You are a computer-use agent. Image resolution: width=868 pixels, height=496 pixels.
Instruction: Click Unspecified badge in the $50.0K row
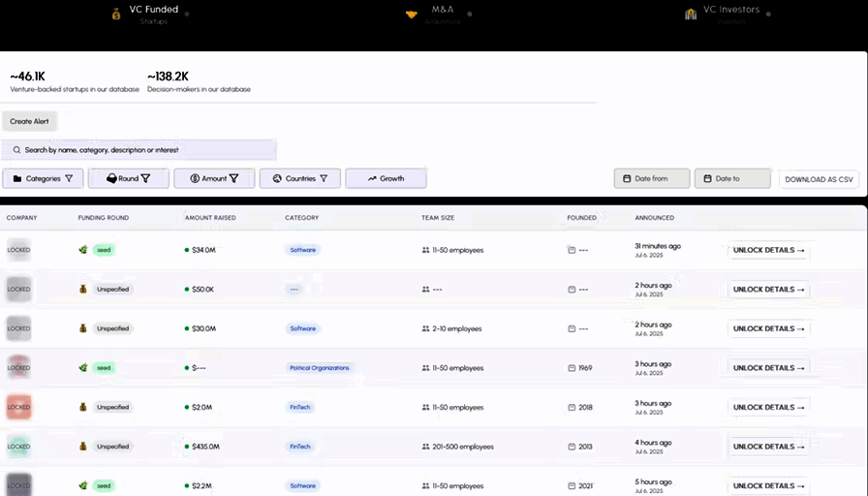[x=112, y=290]
